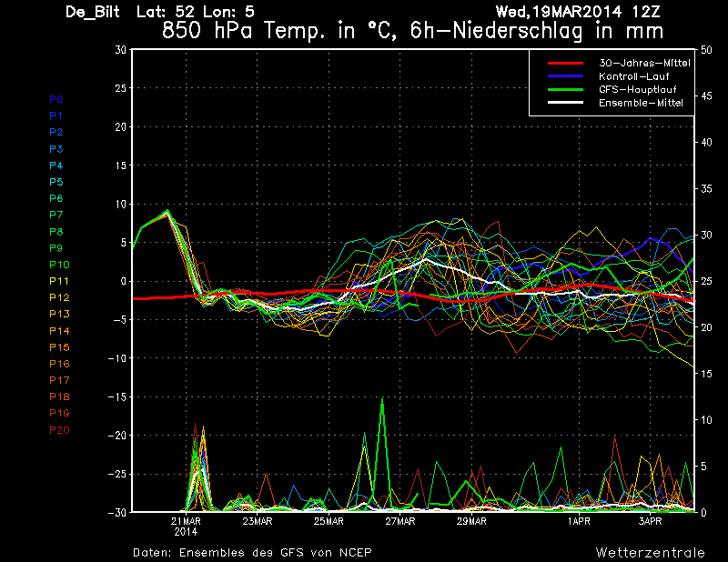The height and width of the screenshot is (562, 728).
Task: Click the 29MAR date tick label
Action: click(x=471, y=521)
